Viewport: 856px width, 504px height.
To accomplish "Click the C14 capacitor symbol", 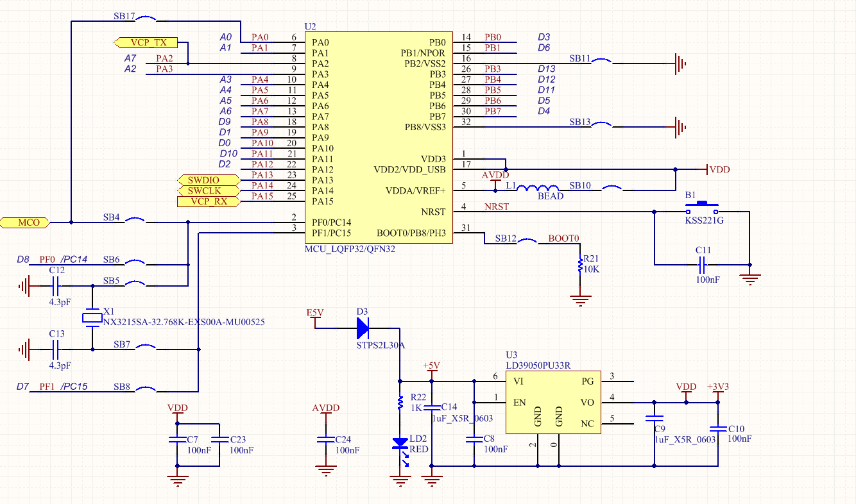I will [432, 408].
